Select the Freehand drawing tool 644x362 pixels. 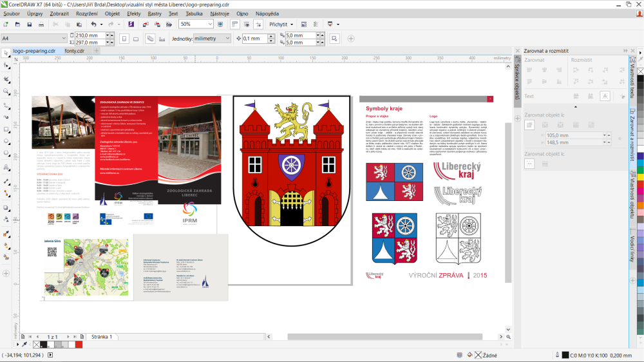point(6,106)
